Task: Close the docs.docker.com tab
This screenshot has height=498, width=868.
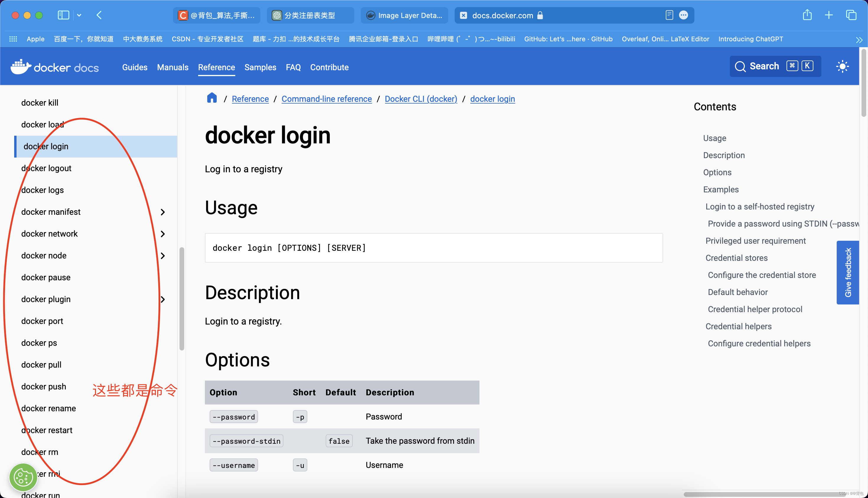Action: pos(463,15)
